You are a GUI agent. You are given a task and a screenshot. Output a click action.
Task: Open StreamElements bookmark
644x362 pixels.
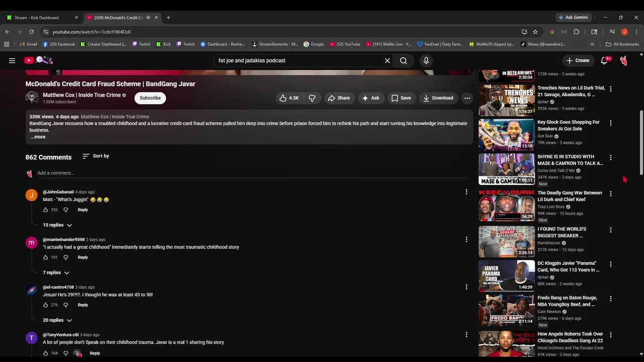[275, 44]
